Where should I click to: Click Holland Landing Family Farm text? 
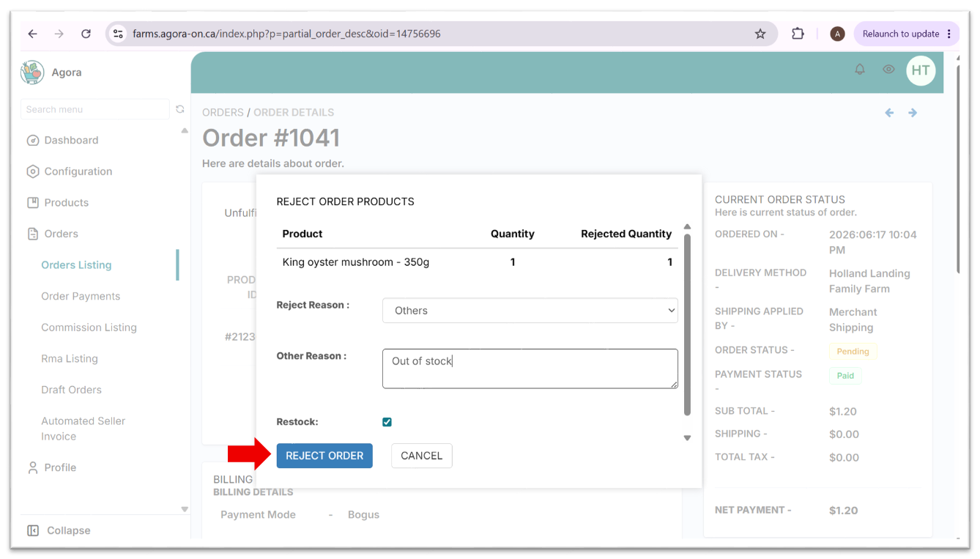[869, 281]
